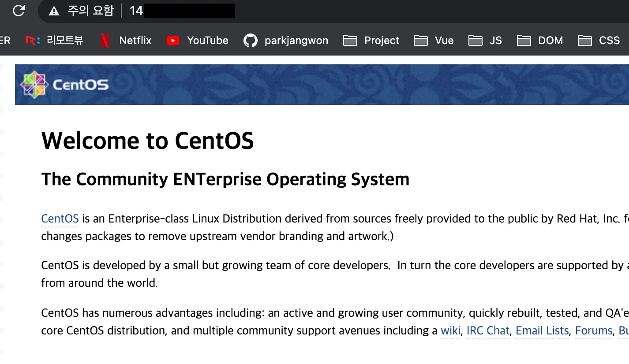Click The Community ENTerprise Operating System subheading

tap(225, 179)
